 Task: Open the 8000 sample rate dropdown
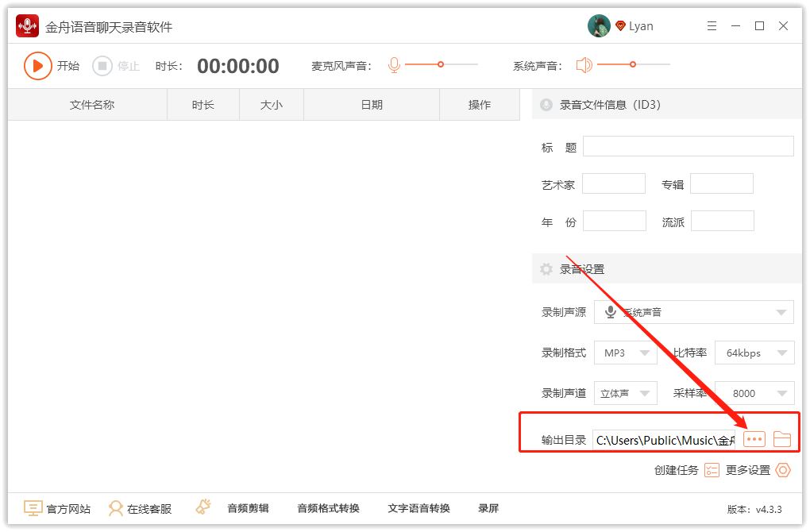click(x=754, y=393)
